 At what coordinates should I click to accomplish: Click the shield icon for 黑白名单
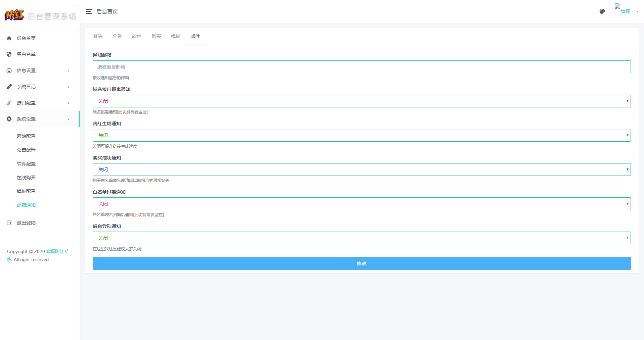click(x=9, y=54)
